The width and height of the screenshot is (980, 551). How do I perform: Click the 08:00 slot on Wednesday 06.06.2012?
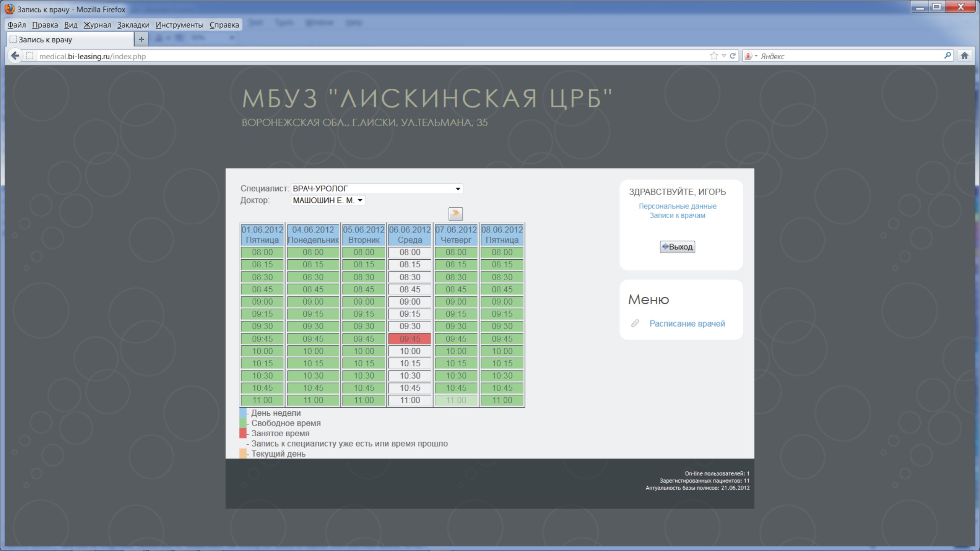pos(410,252)
